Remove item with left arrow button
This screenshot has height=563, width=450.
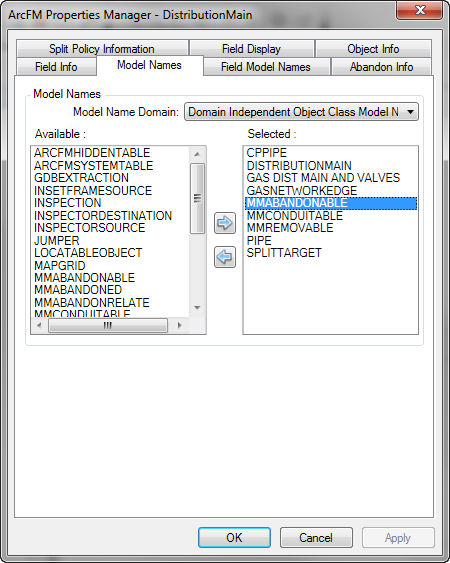click(225, 257)
